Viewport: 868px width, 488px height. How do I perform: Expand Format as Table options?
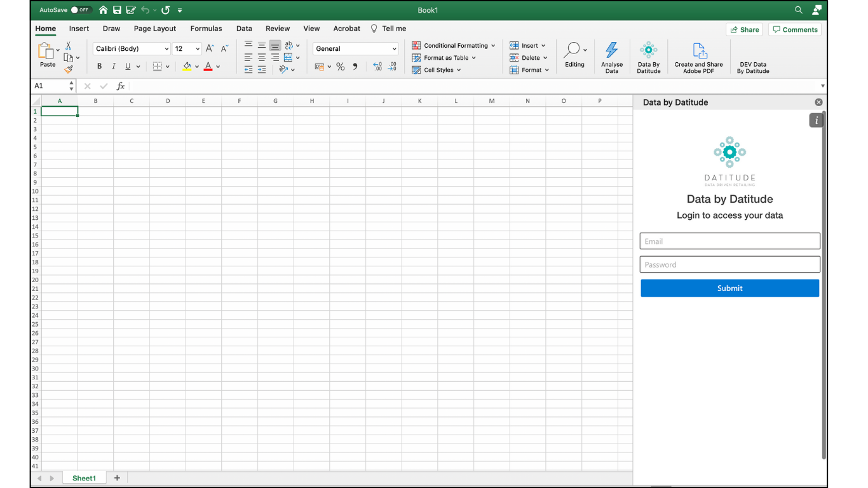[444, 58]
